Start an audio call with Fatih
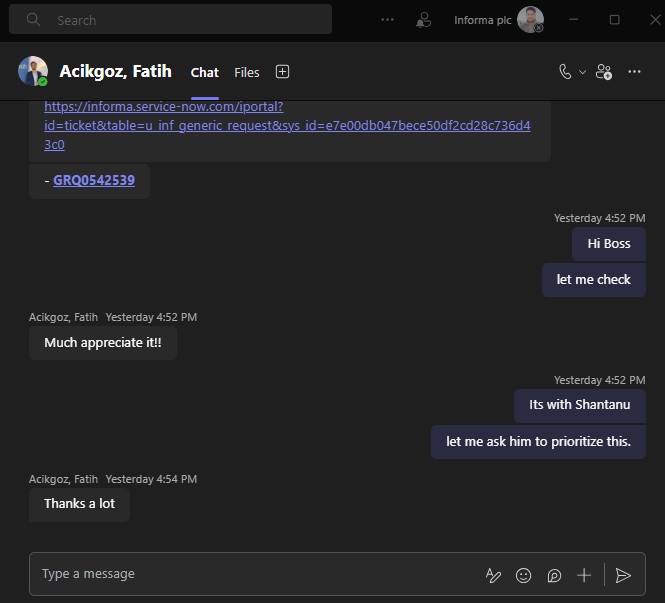 (565, 72)
